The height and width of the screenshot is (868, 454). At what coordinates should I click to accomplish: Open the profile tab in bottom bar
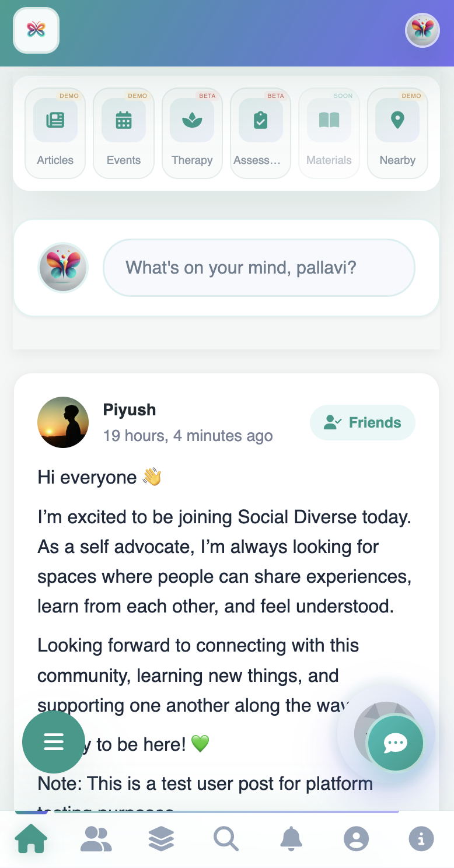(x=356, y=839)
